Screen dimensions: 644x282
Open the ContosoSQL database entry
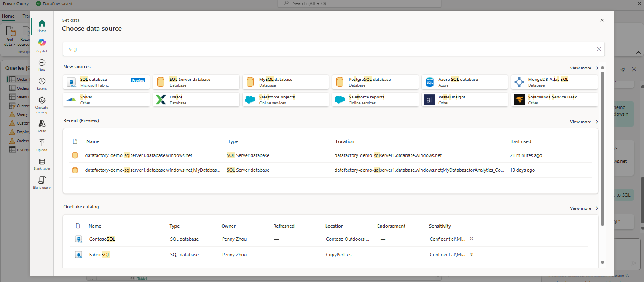point(102,239)
